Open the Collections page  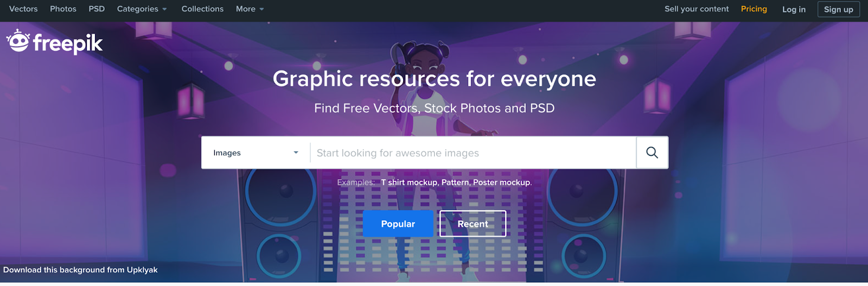[202, 9]
